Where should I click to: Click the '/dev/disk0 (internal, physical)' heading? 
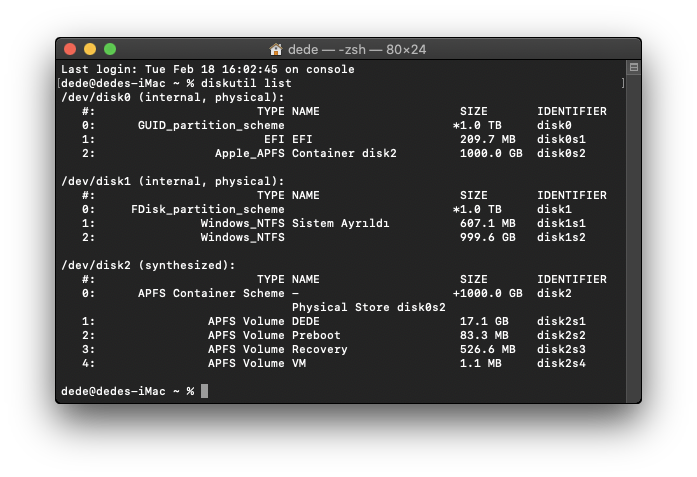[172, 97]
